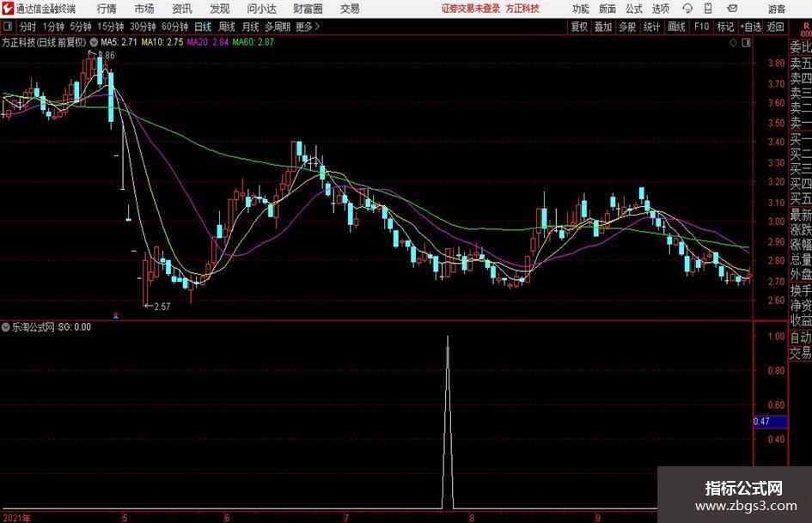The width and height of the screenshot is (812, 523).
Task: Click the MA20 purple indicator label
Action: click(207, 42)
